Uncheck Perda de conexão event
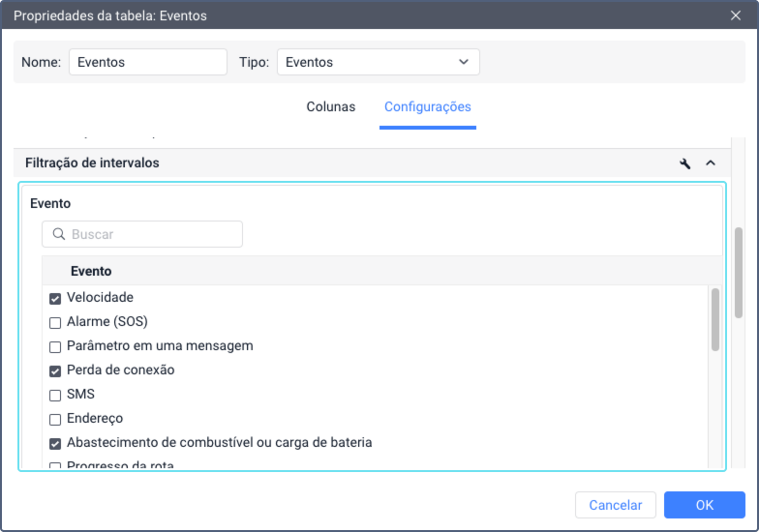The width and height of the screenshot is (759, 532). pyautogui.click(x=55, y=370)
